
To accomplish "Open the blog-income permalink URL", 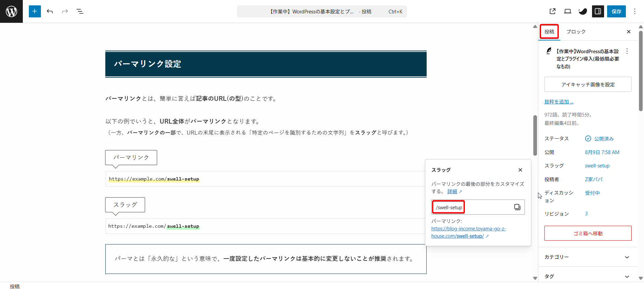I will [x=469, y=232].
